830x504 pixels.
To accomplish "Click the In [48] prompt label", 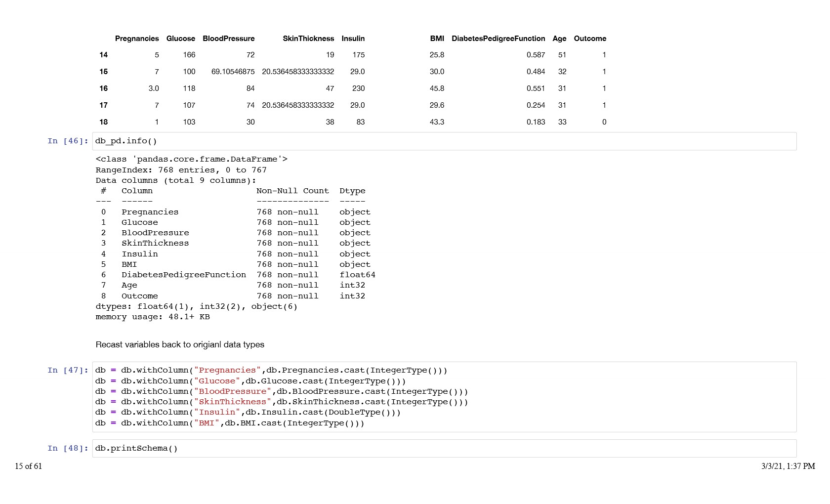I will (68, 449).
